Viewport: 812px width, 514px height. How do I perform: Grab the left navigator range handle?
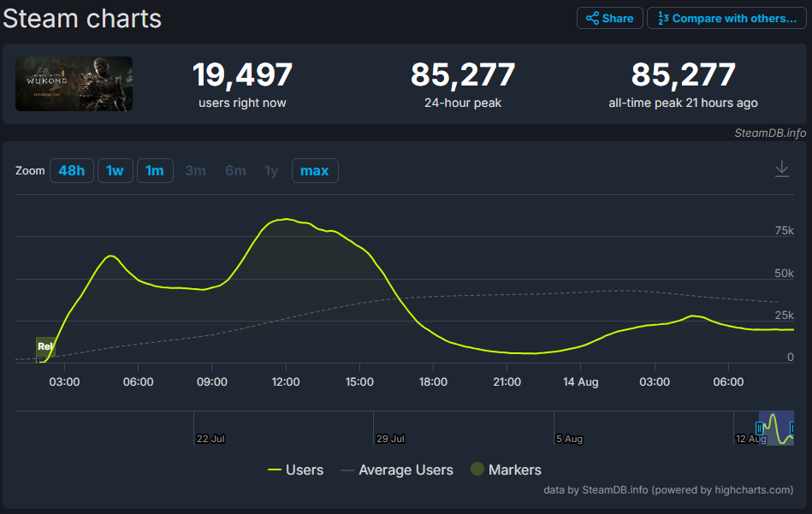pyautogui.click(x=759, y=428)
